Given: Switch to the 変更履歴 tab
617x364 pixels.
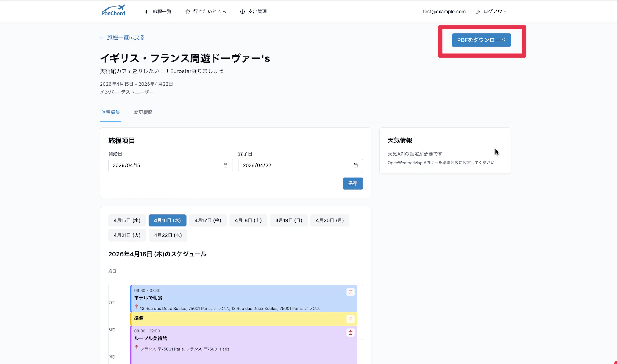Looking at the screenshot, I should coord(143,112).
